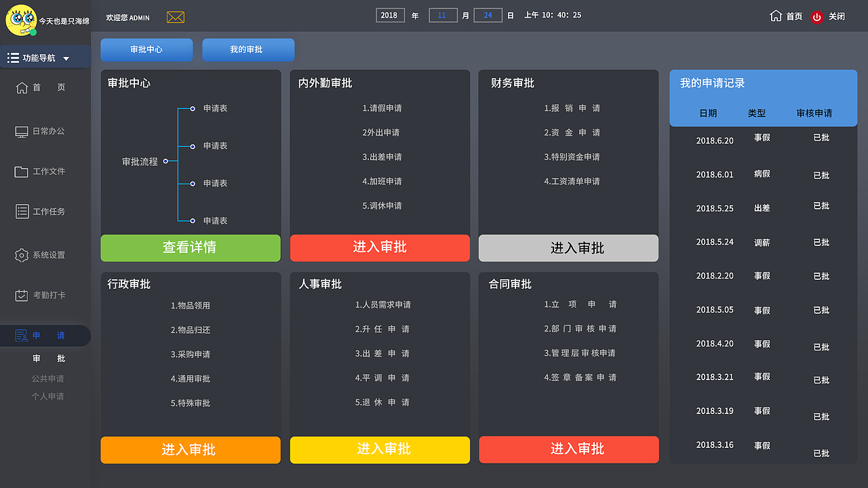The width and height of the screenshot is (868, 488).
Task: Select the 审批中心 tab
Action: coord(146,49)
